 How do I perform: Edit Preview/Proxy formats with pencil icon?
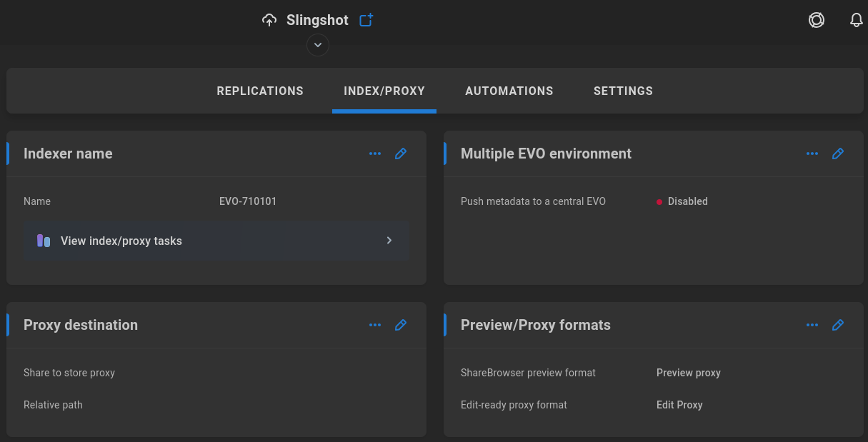click(838, 325)
